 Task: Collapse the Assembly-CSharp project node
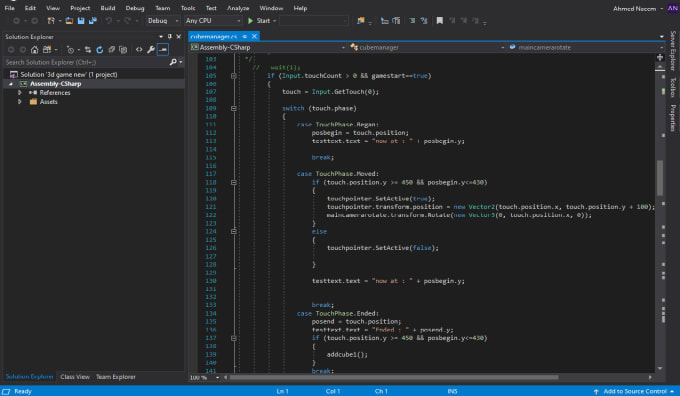(11, 84)
